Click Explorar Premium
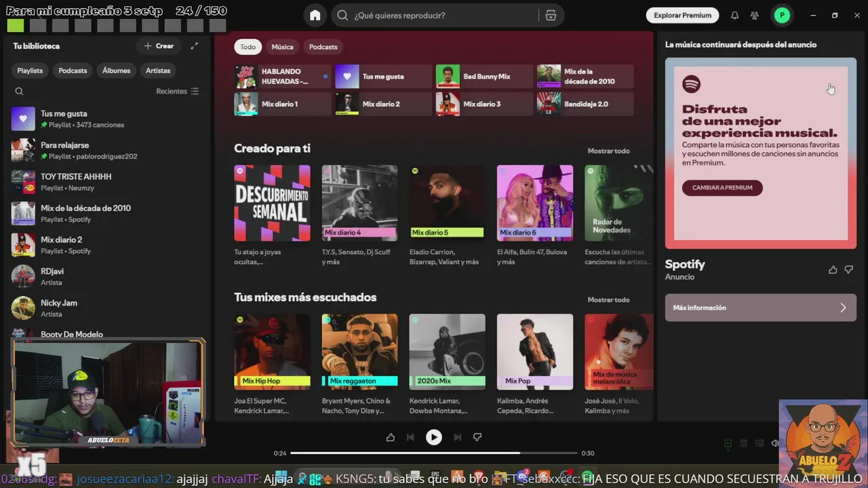 [683, 16]
